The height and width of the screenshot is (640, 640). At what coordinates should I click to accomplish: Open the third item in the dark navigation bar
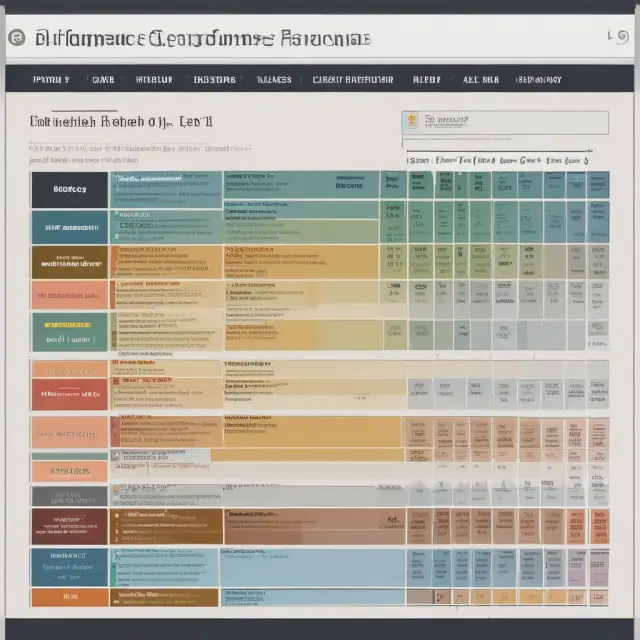[154, 80]
